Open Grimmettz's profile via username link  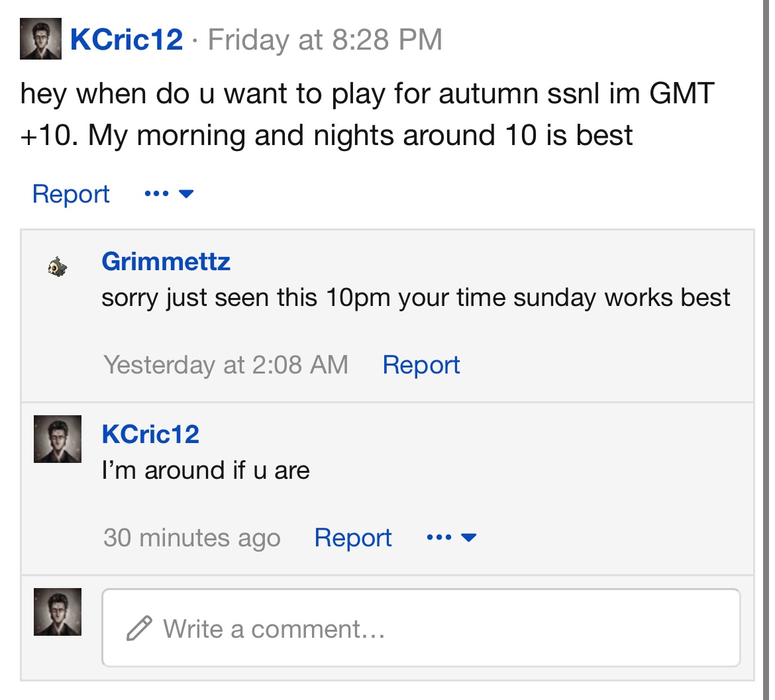point(166,262)
